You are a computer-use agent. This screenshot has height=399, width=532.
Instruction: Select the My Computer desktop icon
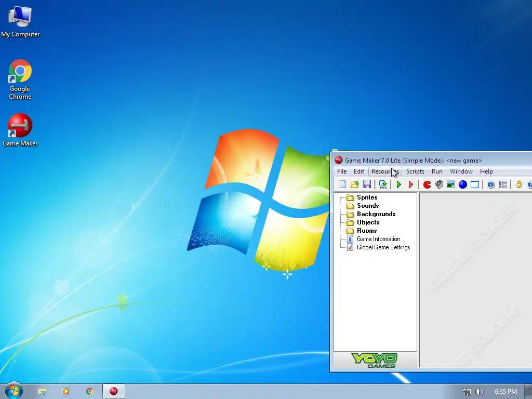point(20,22)
